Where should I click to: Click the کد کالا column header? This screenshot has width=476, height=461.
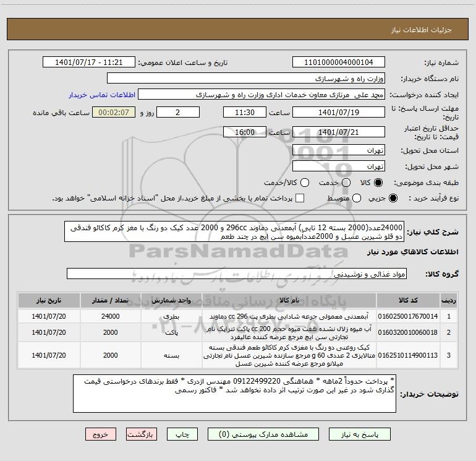pos(408,300)
